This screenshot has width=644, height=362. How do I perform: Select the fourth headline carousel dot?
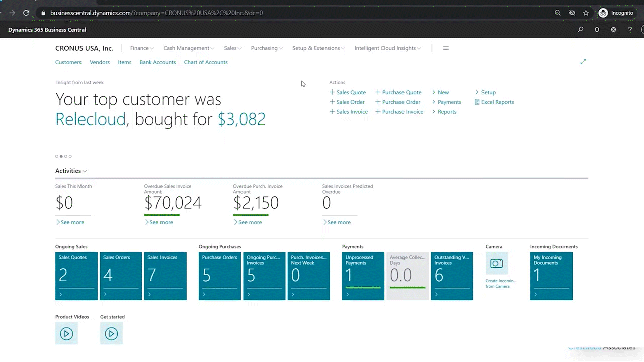pos(70,156)
